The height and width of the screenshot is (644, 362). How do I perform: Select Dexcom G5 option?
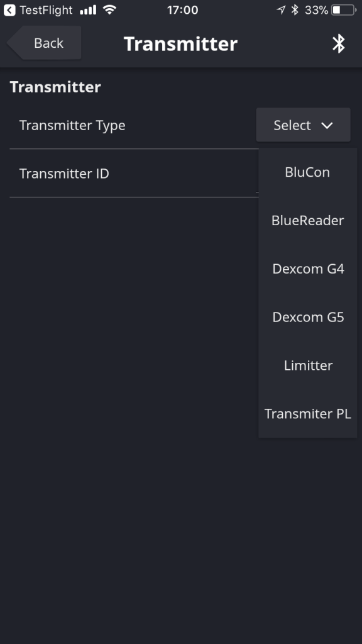(x=307, y=317)
